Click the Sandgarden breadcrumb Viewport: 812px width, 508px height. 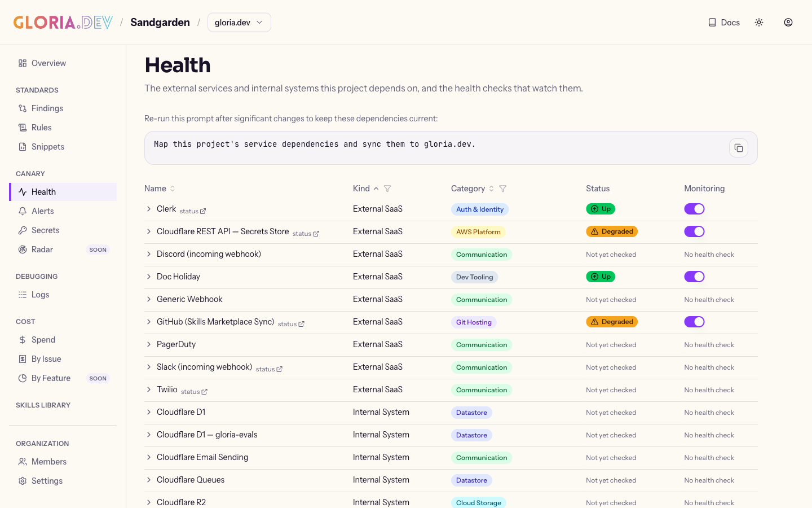[160, 23]
